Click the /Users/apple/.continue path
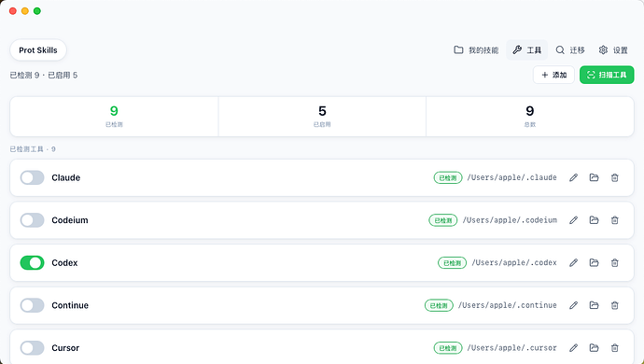This screenshot has width=644, height=364. pos(507,305)
